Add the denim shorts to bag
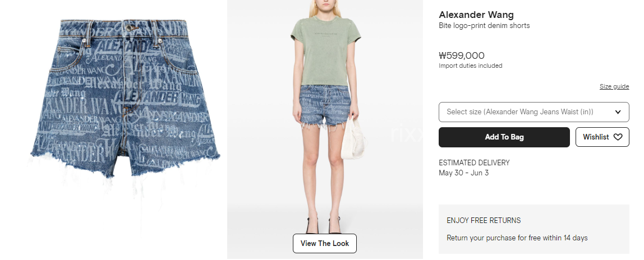Viewport: 644px width, 260px height. [504, 137]
